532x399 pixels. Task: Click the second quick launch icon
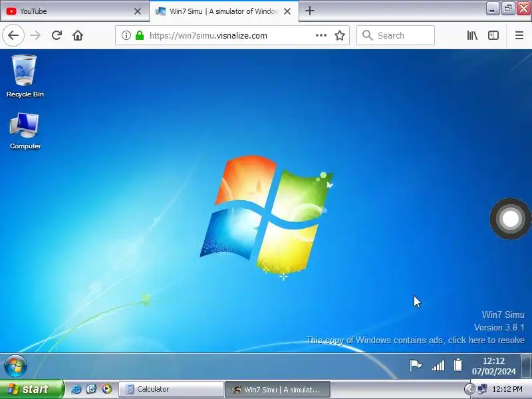pos(91,389)
